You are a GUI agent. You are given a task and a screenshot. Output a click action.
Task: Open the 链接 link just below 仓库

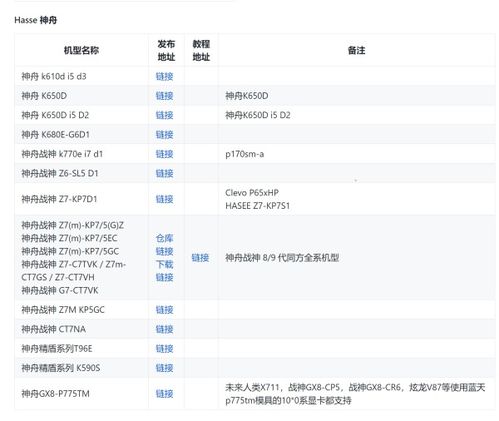(x=164, y=251)
